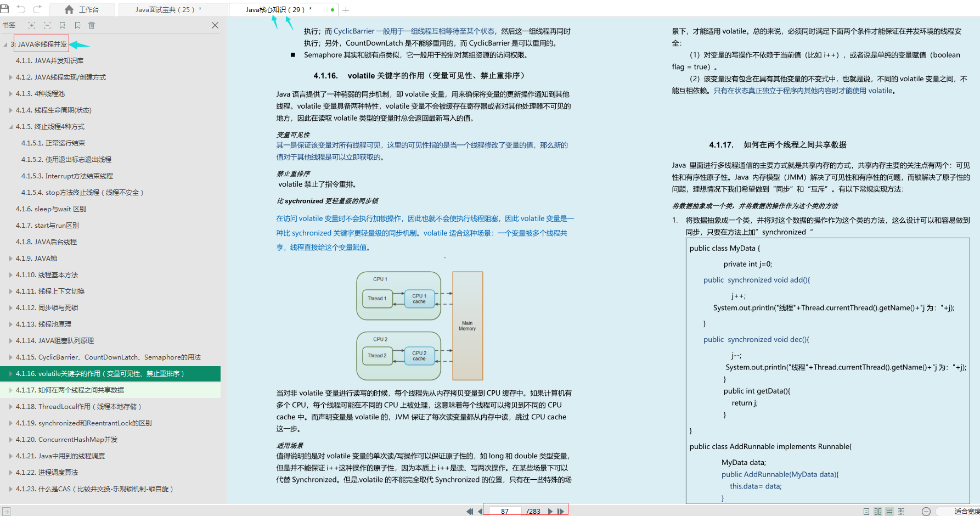Viewport: 980px width, 516px height.
Task: Open bookmark 4.1.5.1 正常运行结束
Action: tap(53, 143)
